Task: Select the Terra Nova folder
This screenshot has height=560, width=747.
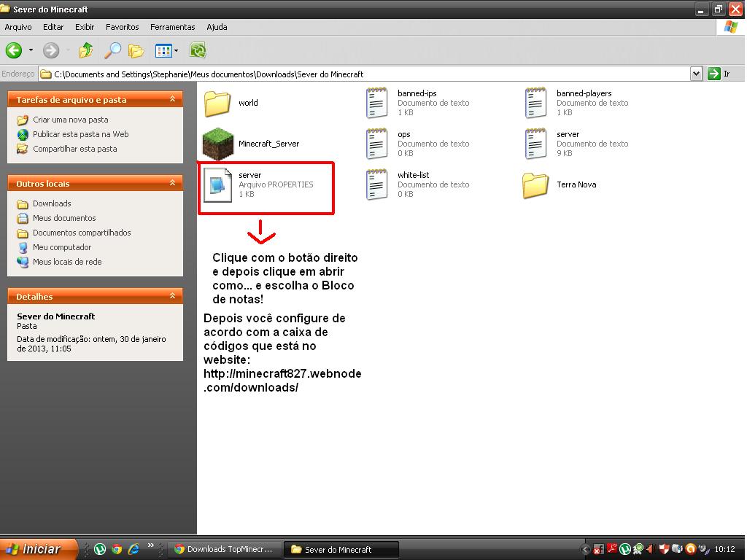Action: 535,184
